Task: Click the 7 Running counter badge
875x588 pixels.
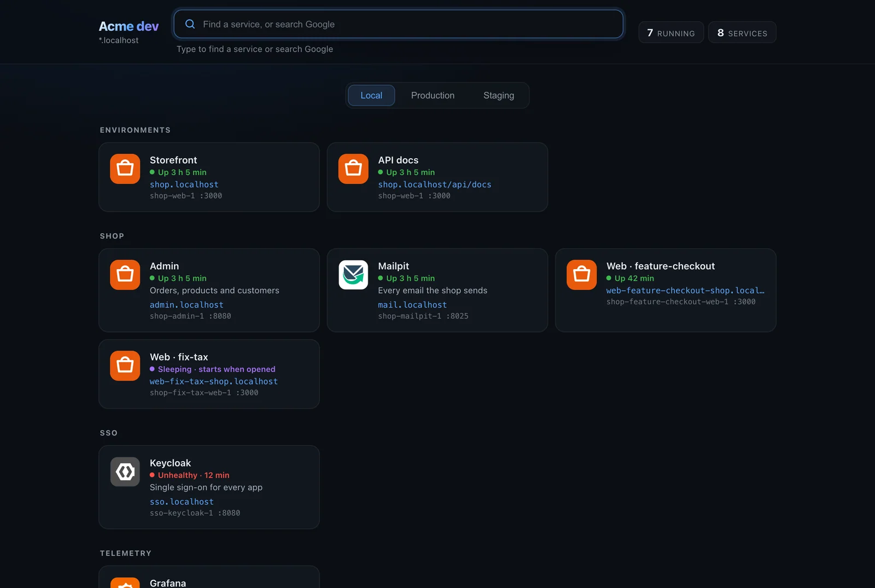Action: pos(671,33)
